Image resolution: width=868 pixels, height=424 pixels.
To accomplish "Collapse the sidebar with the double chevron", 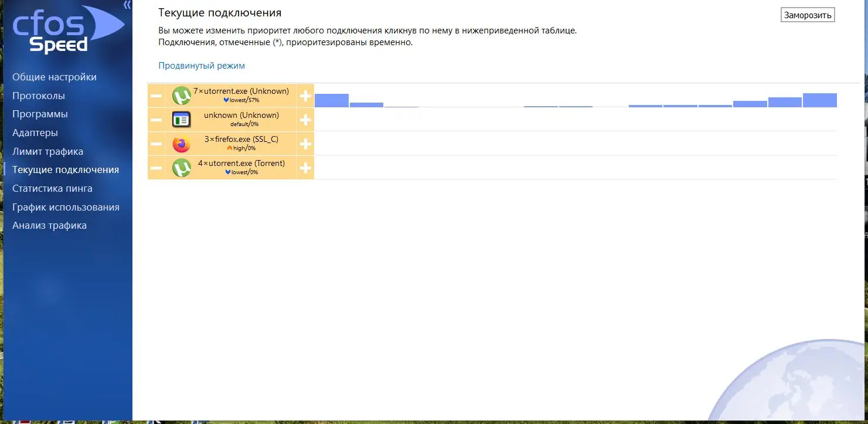I will pyautogui.click(x=127, y=5).
